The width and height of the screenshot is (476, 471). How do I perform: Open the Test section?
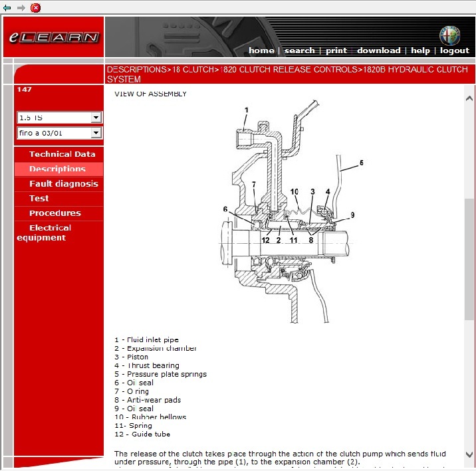pos(39,199)
